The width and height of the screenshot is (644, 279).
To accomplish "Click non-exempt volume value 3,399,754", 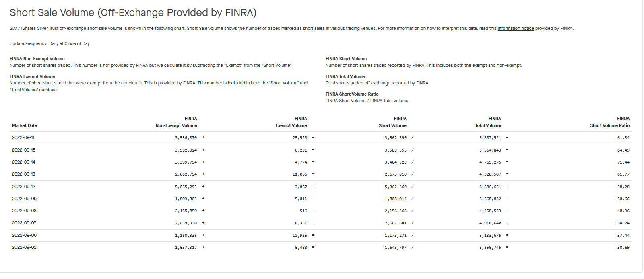I will 186,162.
